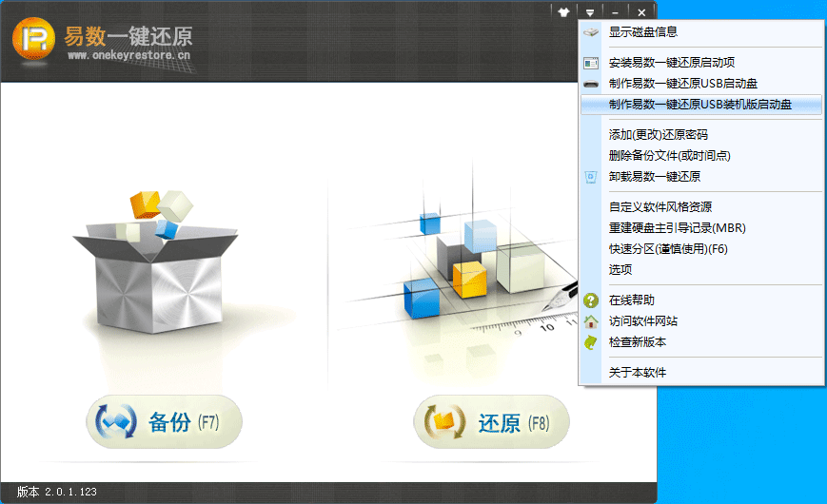
Task: Choose 制作易数一键还原USB启动盘
Action: click(701, 84)
